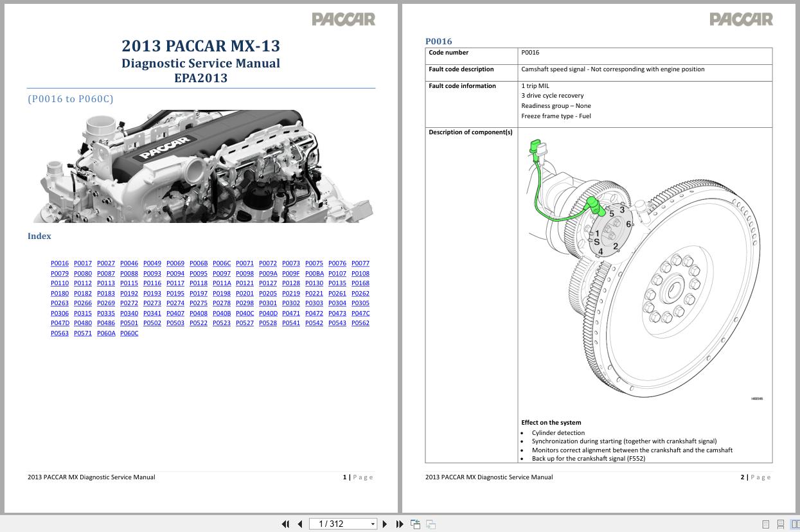
Task: Go to the first page
Action: click(285, 524)
